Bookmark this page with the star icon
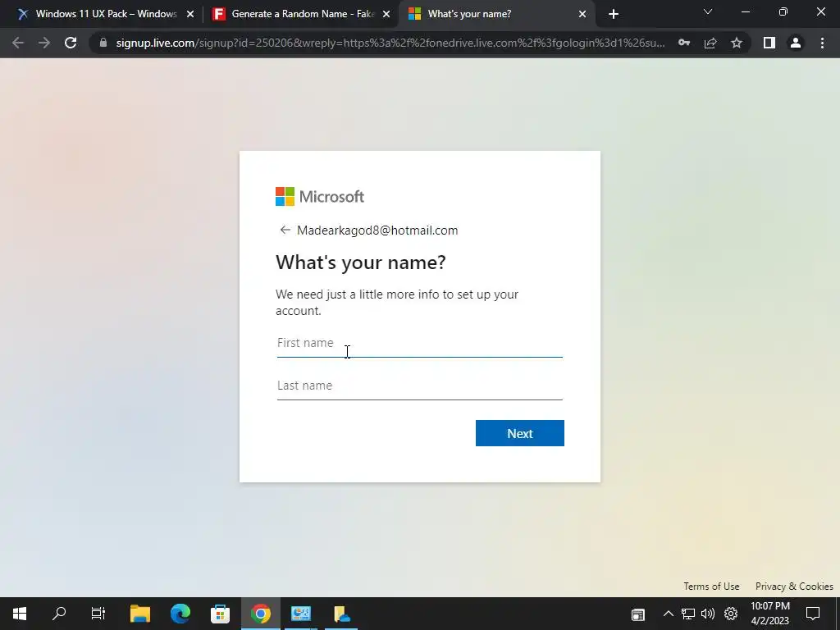Image resolution: width=840 pixels, height=630 pixels. [737, 43]
